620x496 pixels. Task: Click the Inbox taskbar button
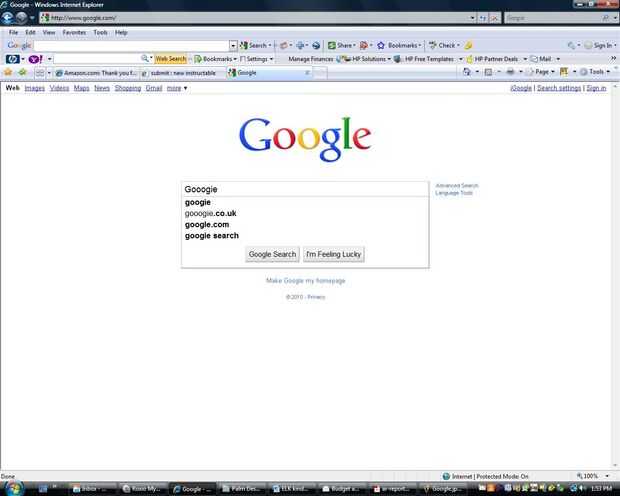pos(94,489)
